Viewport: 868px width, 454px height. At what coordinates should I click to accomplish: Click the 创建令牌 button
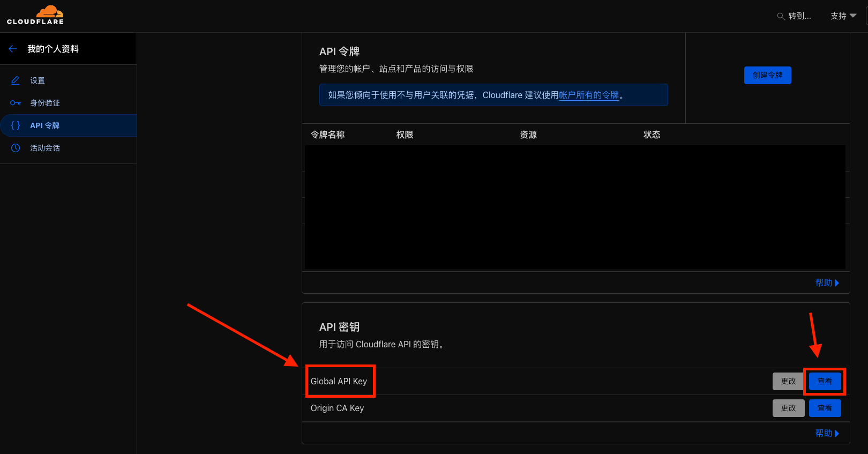pos(767,75)
